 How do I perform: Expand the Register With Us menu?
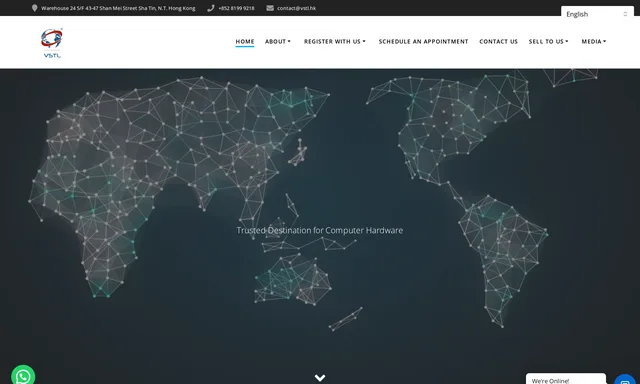tap(335, 42)
